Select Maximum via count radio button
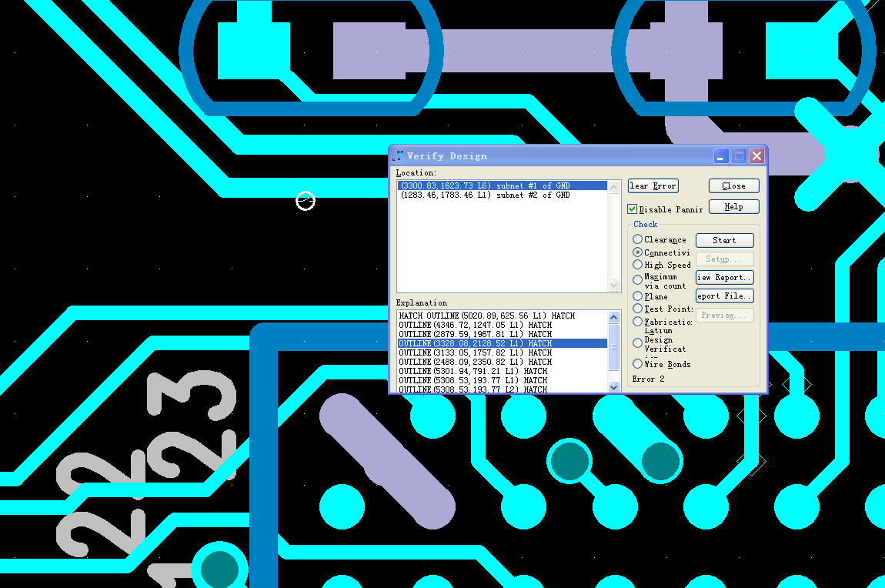Screen dimensions: 885x588 pyautogui.click(x=637, y=279)
